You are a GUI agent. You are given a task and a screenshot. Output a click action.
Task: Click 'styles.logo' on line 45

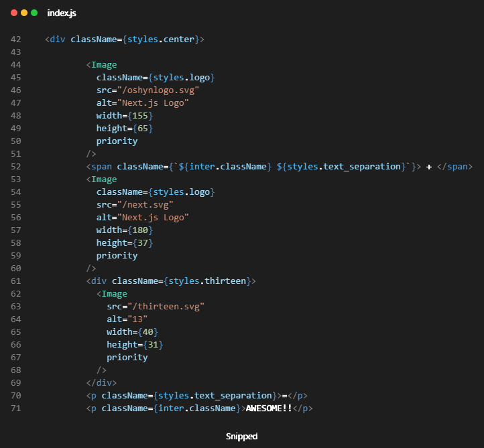click(182, 78)
